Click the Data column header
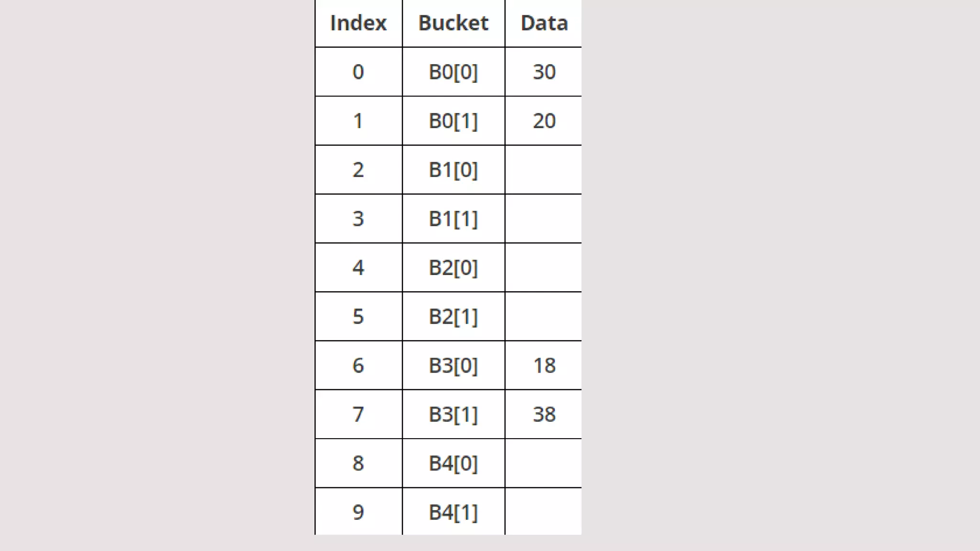The height and width of the screenshot is (551, 980). point(544,23)
